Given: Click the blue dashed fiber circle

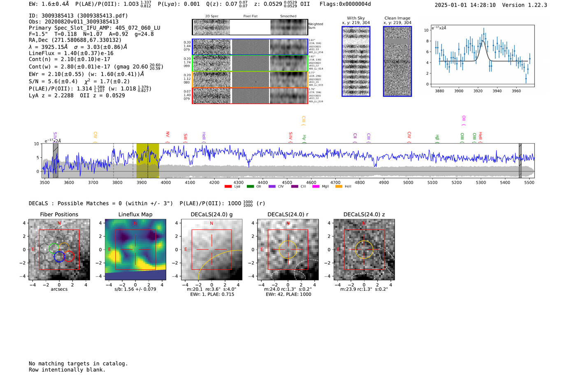Looking at the screenshot, I should [x=59, y=257].
